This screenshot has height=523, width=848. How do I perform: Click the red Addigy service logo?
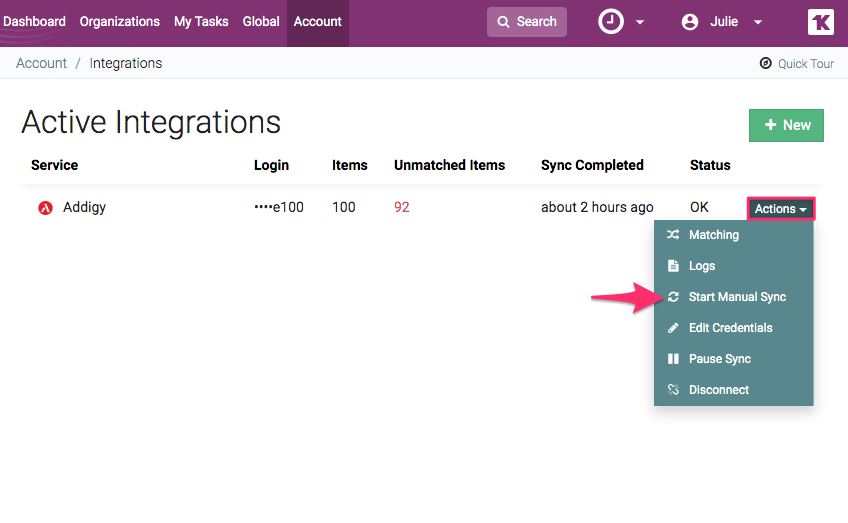click(x=45, y=208)
